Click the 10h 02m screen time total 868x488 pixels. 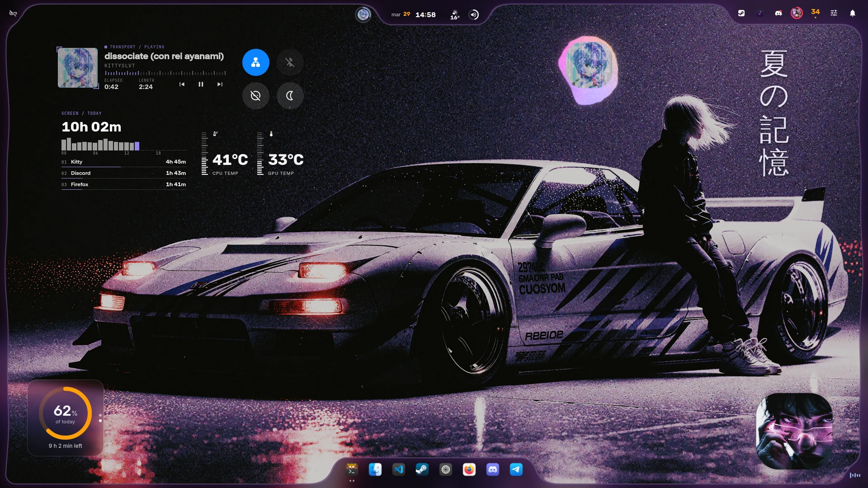coord(91,127)
